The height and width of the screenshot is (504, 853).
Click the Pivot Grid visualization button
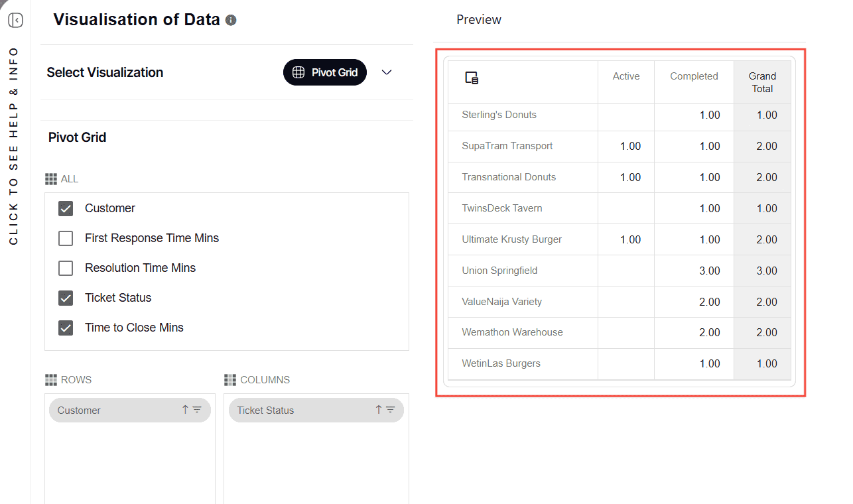(x=325, y=72)
